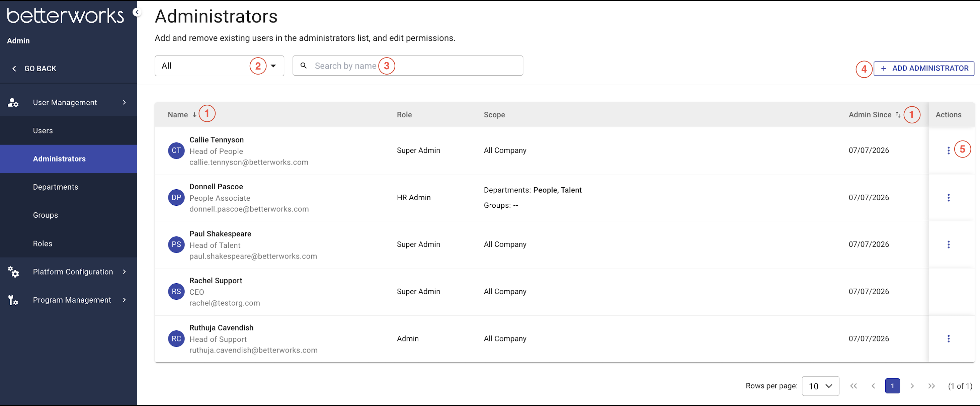Screen dimensions: 980x406
Task: Select the Groups sidebar item
Action: pyautogui.click(x=69, y=215)
